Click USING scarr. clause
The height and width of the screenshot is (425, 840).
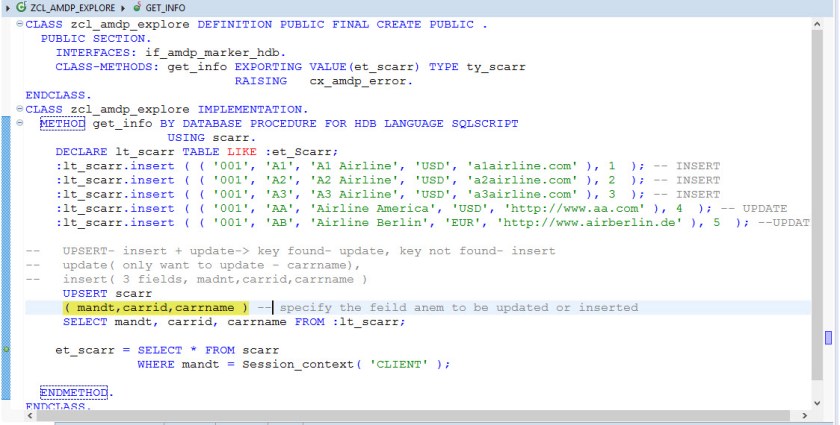(x=212, y=138)
